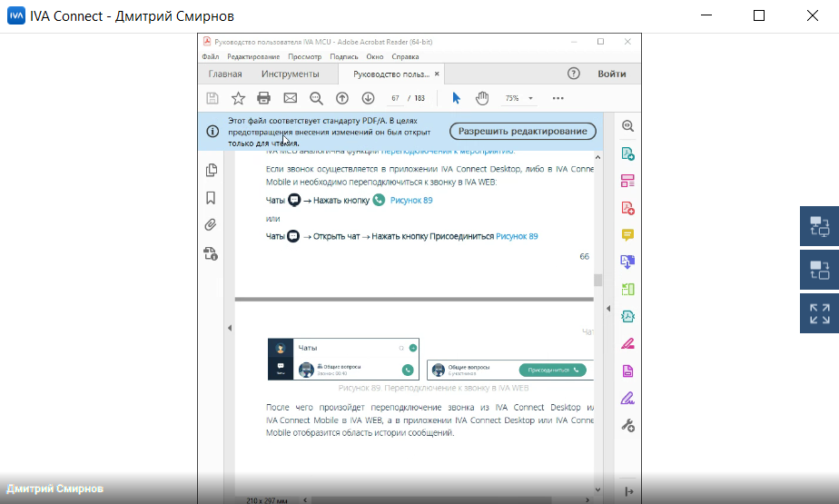The image size is (839, 504).
Task: Open the 75% zoom level dropdown
Action: [x=519, y=98]
